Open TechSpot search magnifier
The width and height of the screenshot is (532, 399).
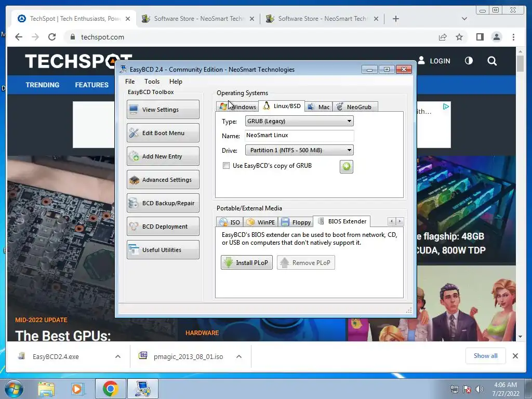492,61
